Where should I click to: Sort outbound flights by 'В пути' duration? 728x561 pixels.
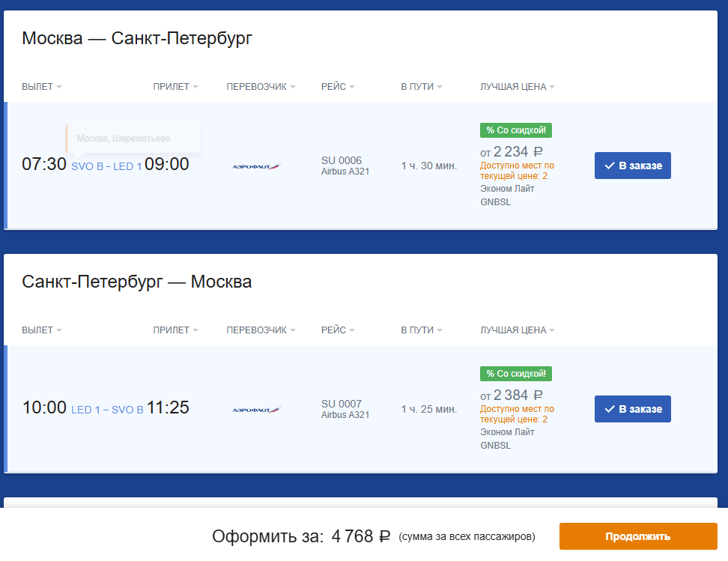(x=421, y=87)
